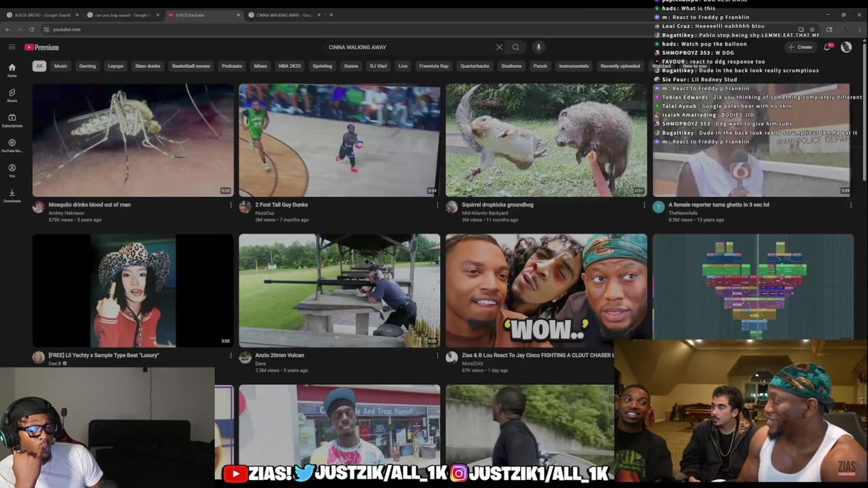Play the mosquito close-up thumbnail
868x488 pixels.
(x=133, y=140)
